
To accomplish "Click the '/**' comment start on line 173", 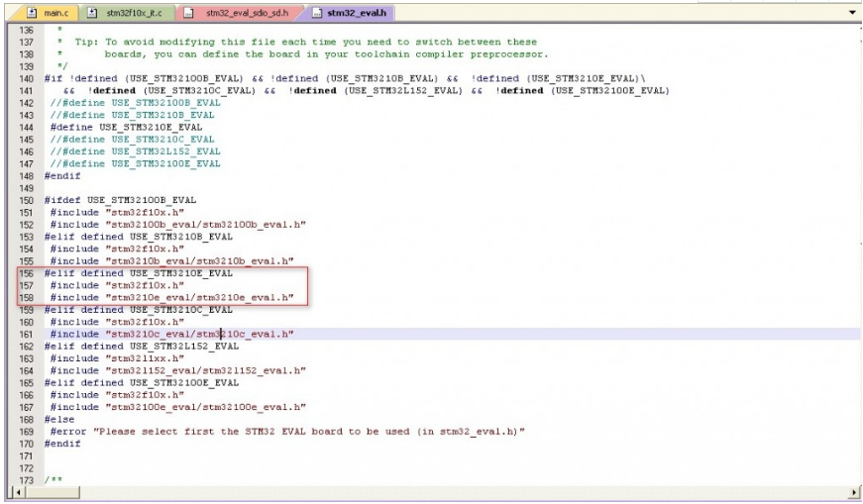I will (54, 480).
